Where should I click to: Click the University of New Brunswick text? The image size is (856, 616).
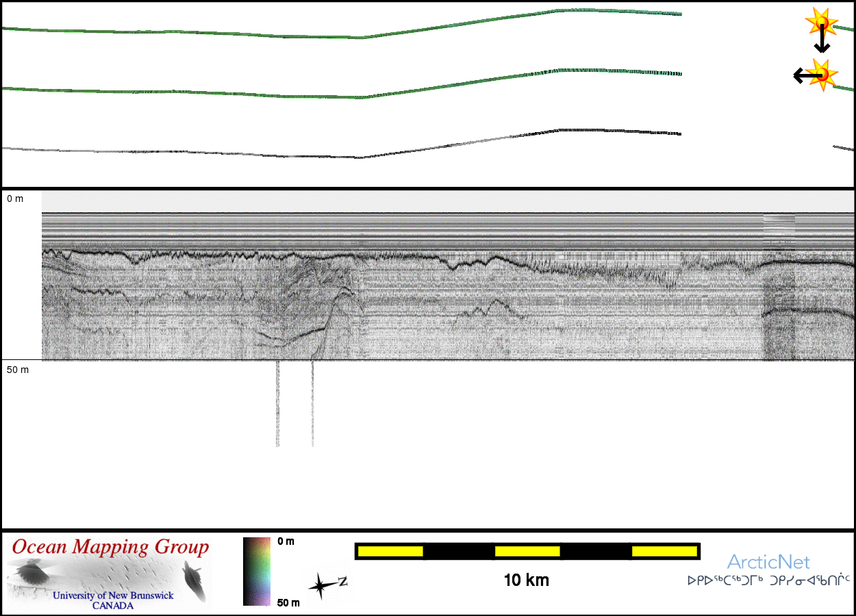tap(113, 595)
